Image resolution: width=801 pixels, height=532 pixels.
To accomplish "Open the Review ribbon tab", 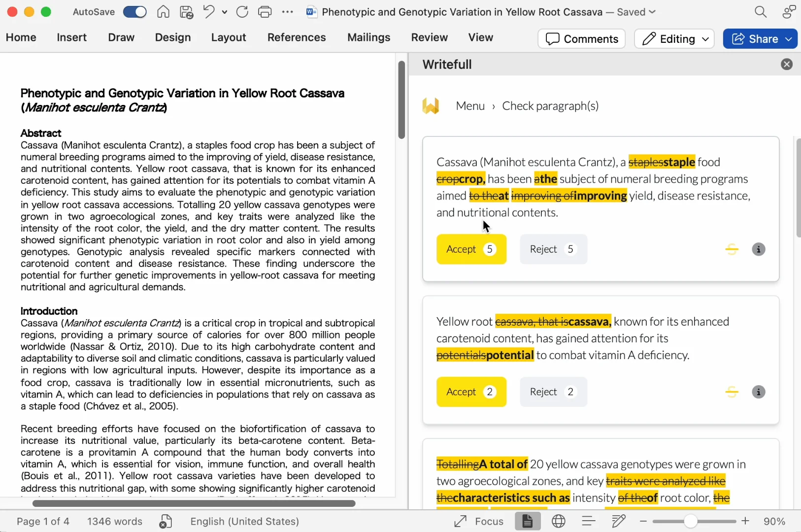I will pyautogui.click(x=430, y=37).
